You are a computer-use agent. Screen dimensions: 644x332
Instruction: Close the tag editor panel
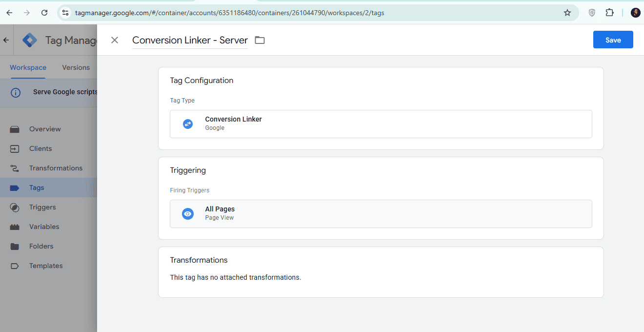(115, 40)
